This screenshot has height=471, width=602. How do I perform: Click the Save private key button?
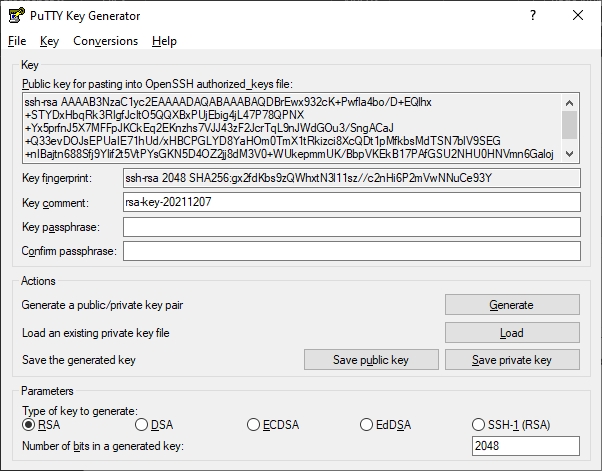[511, 360]
